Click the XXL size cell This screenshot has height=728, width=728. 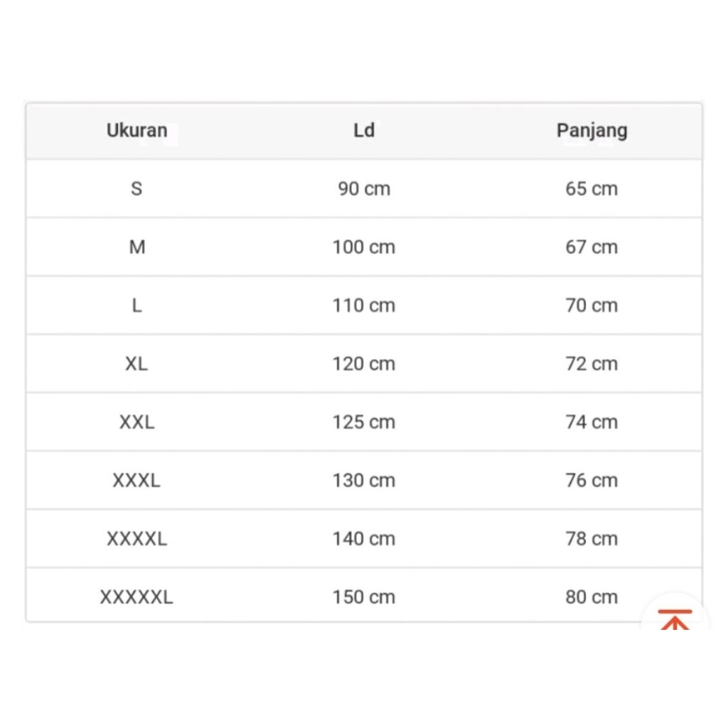click(x=137, y=422)
